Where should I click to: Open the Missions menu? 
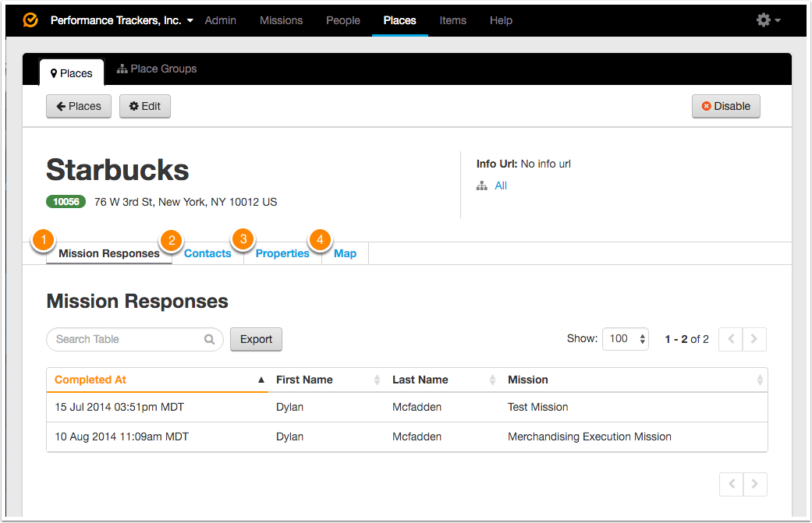tap(281, 20)
